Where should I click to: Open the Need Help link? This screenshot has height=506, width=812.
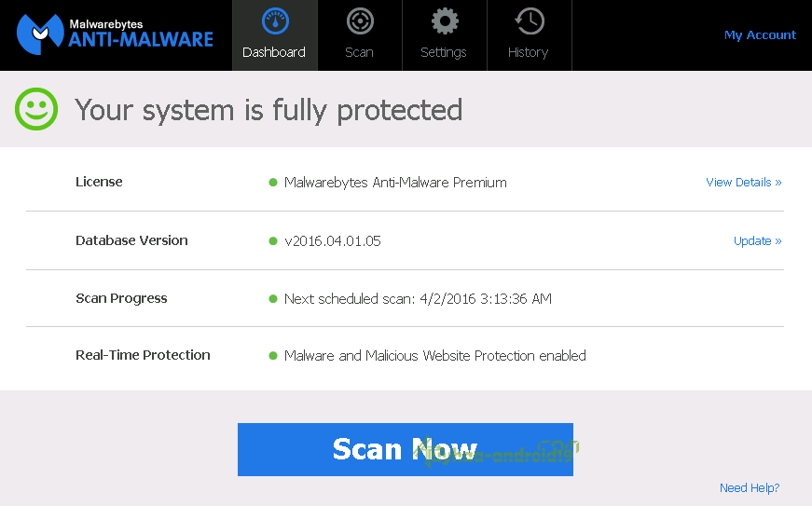pyautogui.click(x=750, y=488)
